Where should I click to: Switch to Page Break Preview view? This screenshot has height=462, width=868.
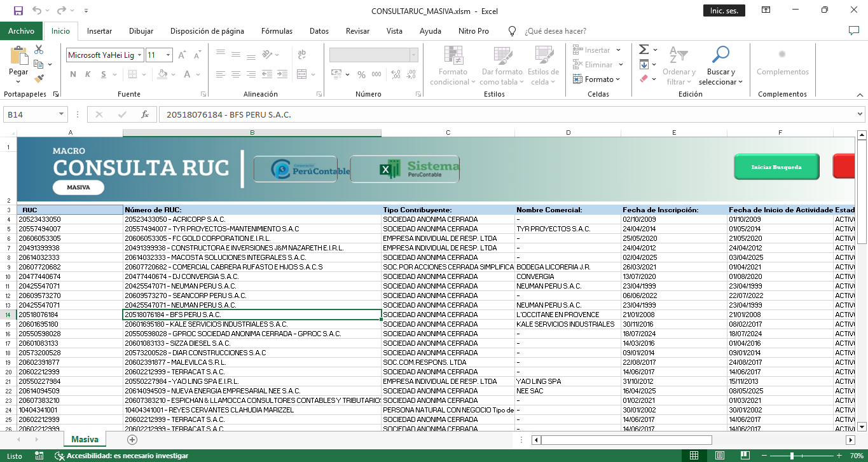coord(744,456)
